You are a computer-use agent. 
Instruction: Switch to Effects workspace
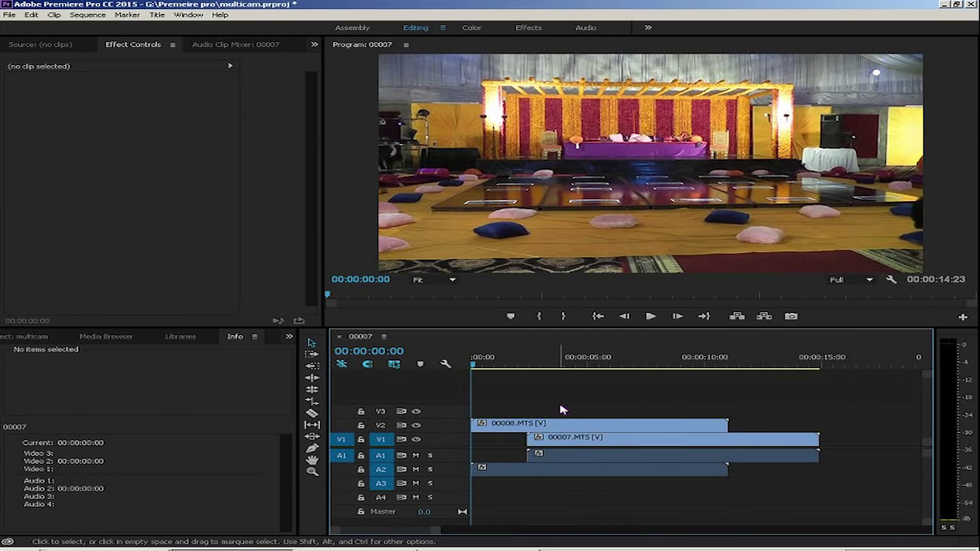pyautogui.click(x=528, y=28)
